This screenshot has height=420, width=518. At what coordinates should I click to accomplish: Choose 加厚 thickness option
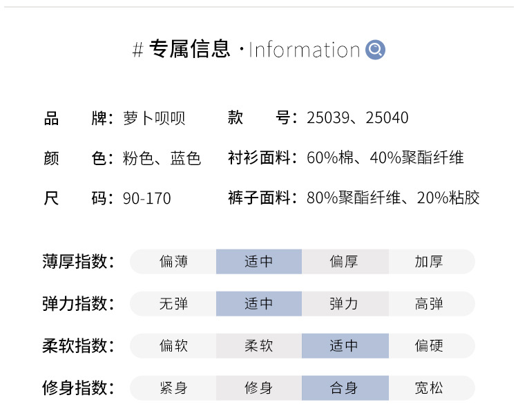[x=429, y=262]
